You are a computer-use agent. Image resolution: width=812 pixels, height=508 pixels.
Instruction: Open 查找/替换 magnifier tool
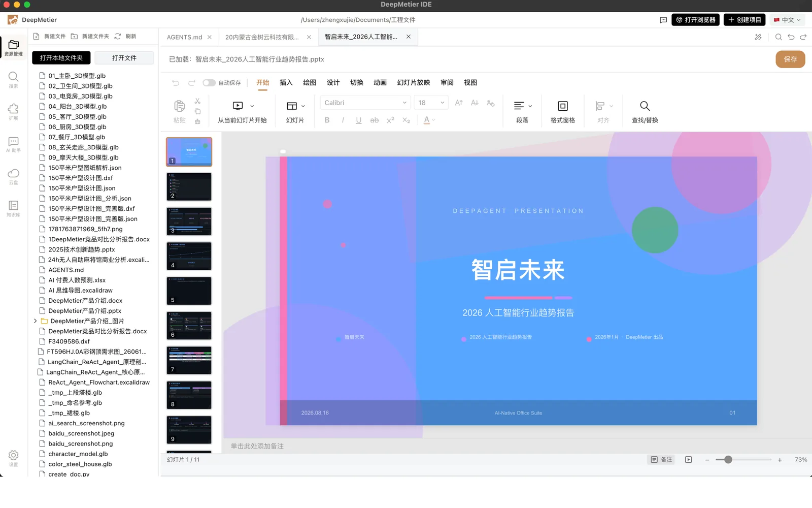pyautogui.click(x=645, y=111)
